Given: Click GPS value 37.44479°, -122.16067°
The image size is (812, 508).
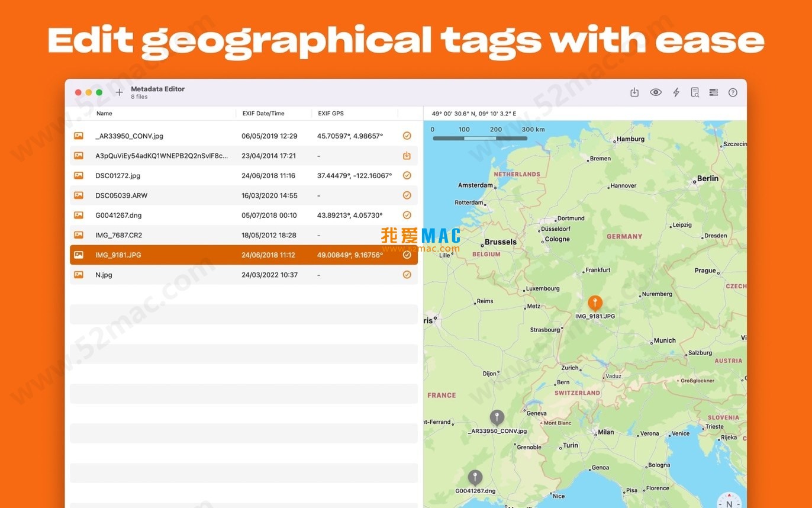Looking at the screenshot, I should click(355, 175).
